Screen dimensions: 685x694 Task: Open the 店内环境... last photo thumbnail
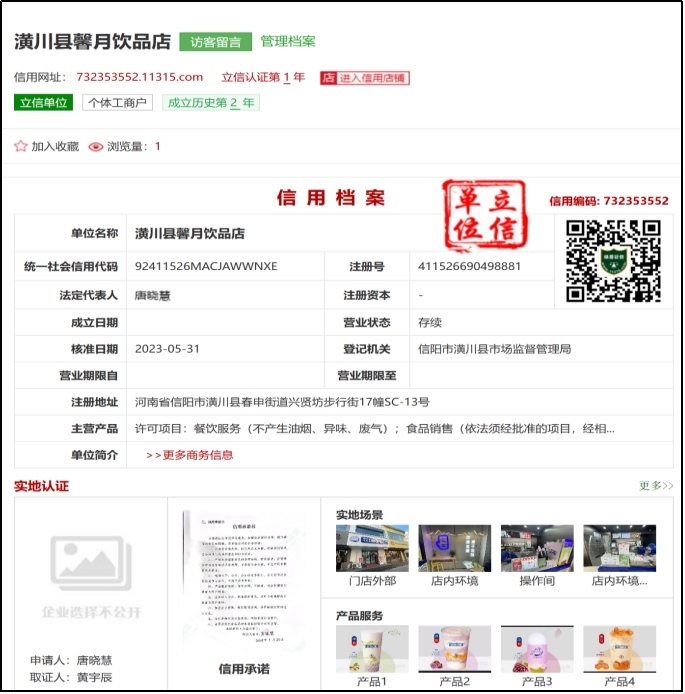point(620,548)
